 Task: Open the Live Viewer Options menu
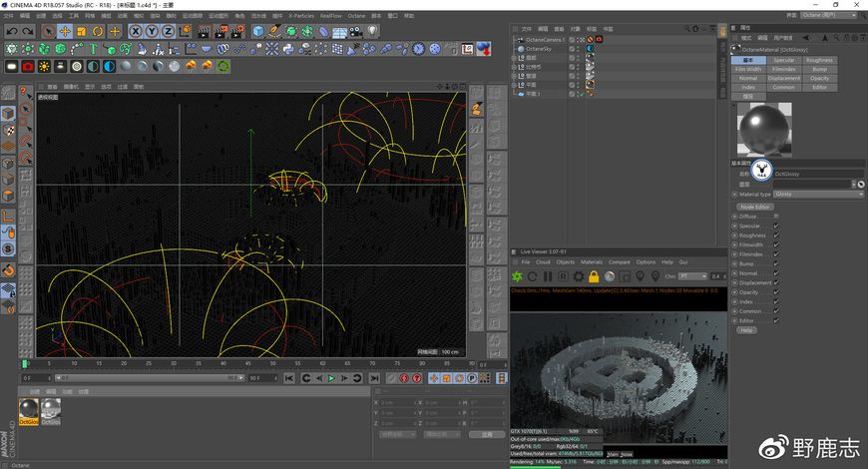pyautogui.click(x=646, y=262)
